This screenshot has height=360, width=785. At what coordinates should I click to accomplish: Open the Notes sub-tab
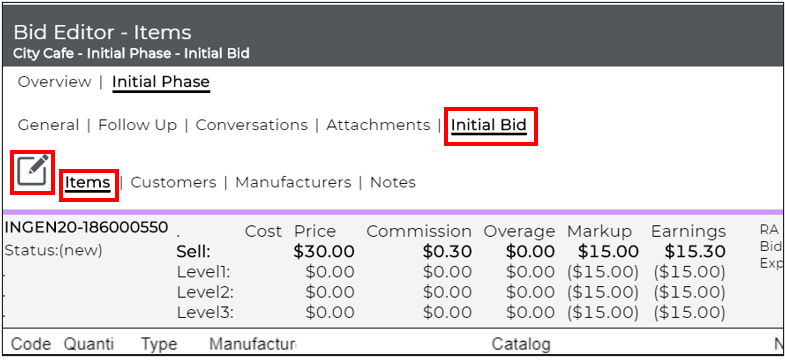pos(392,183)
